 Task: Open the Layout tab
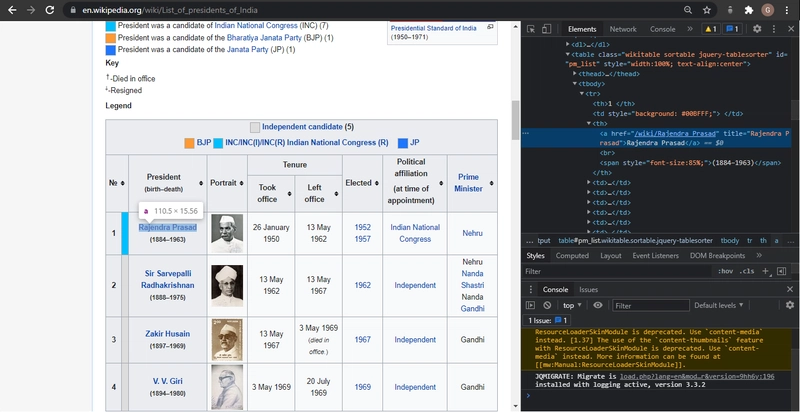(x=611, y=255)
